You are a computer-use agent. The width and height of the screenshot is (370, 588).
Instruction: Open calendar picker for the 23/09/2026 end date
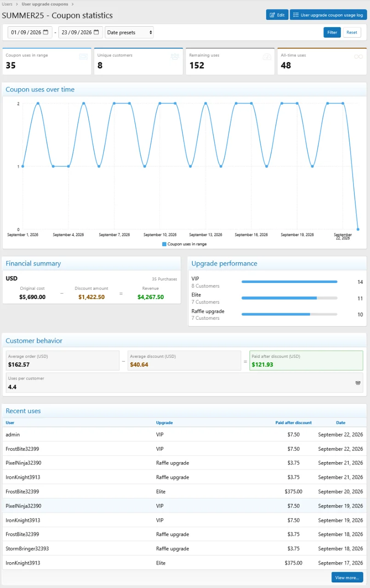97,32
